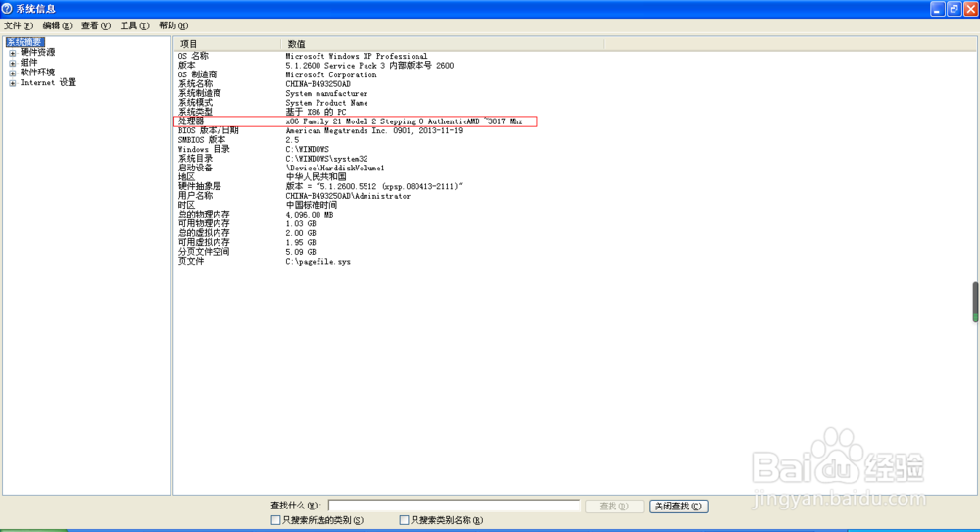The width and height of the screenshot is (980, 532).
Task: Open the 编辑 menu
Action: coord(57,25)
